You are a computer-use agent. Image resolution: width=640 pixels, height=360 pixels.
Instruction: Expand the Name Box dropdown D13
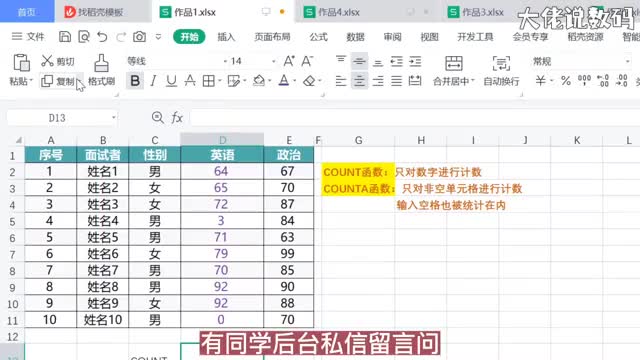113,118
